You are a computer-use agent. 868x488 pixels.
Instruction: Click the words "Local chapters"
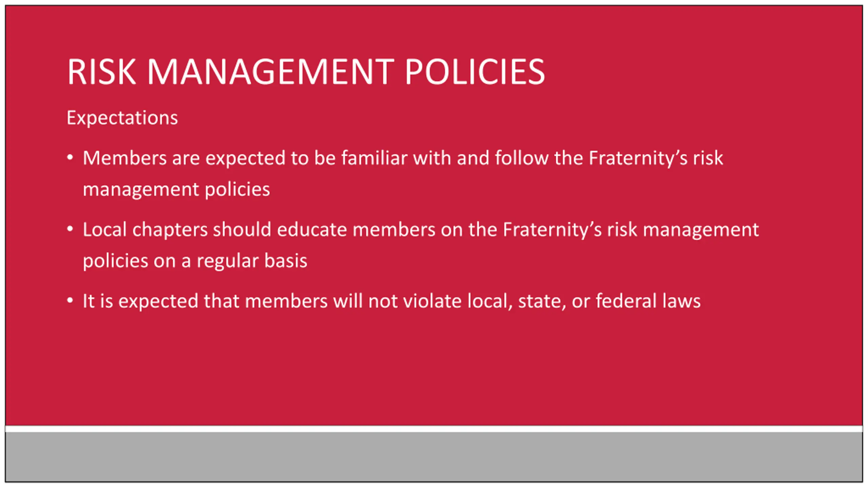pos(145,230)
